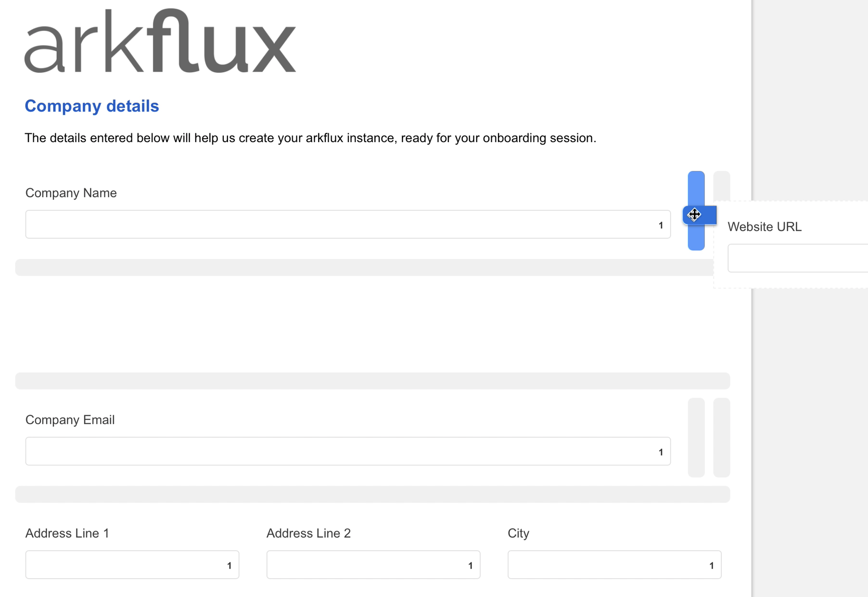Viewport: 868px width, 597px height.
Task: Select the Address Line 2 field label
Action: pos(308,533)
